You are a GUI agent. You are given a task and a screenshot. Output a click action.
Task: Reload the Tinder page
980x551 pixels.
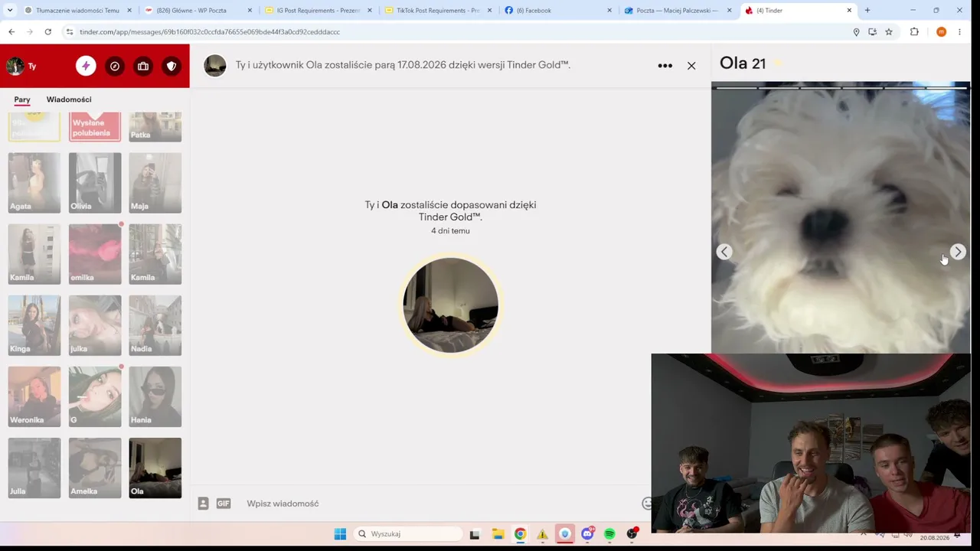pyautogui.click(x=48, y=32)
